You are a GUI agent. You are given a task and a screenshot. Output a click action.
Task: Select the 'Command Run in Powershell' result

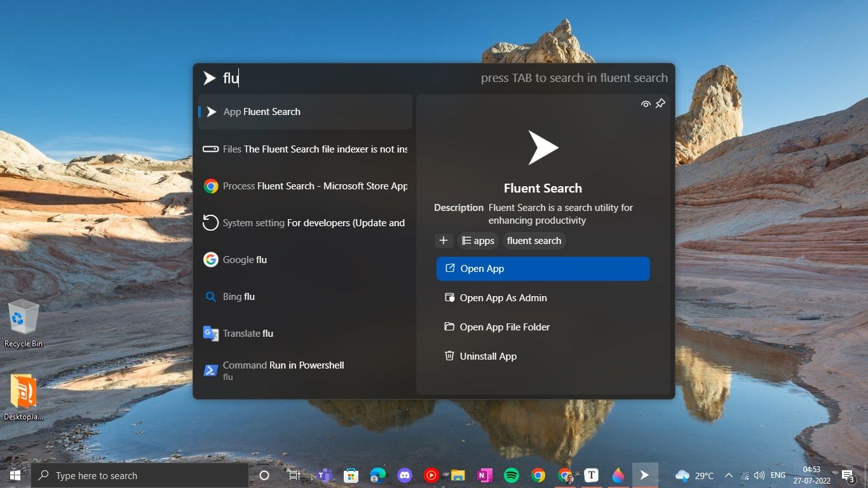point(305,370)
